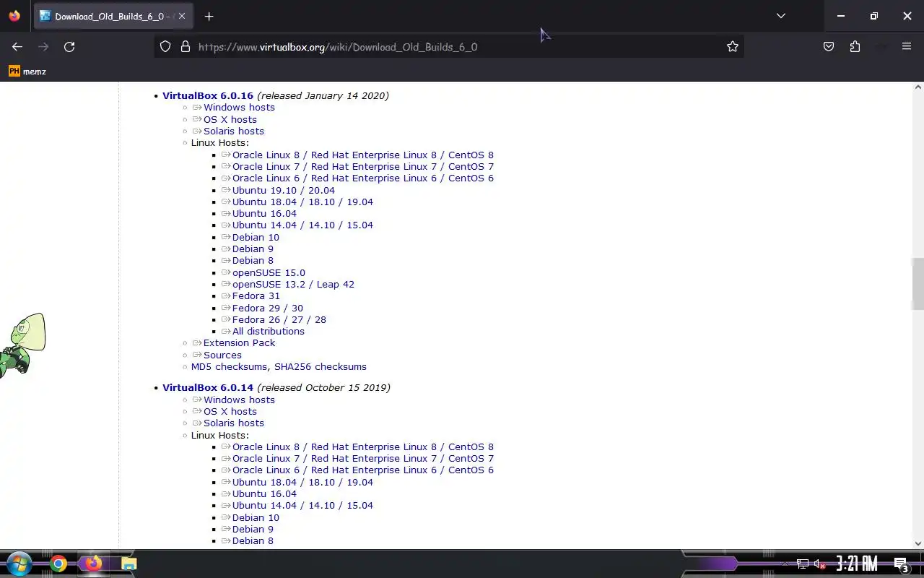Open Ubuntu 16.04 link under 6.0.16
The height and width of the screenshot is (578, 924).
(x=264, y=214)
